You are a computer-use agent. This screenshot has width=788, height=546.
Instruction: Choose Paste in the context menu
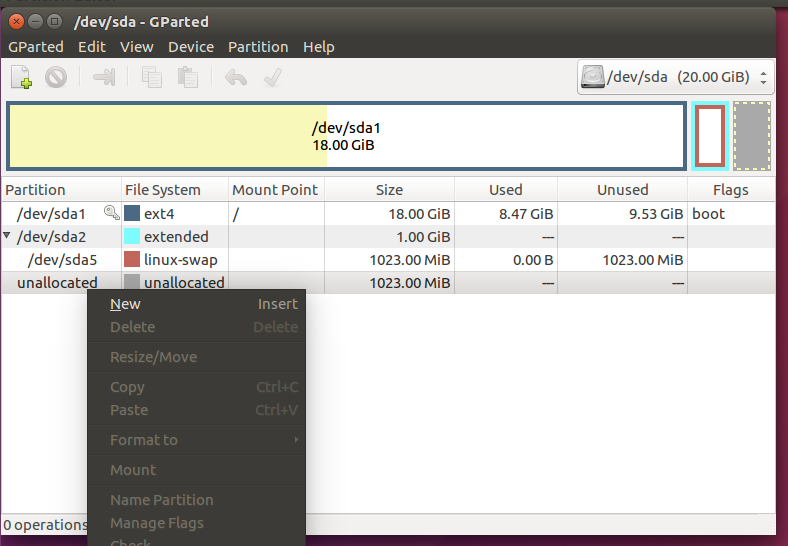(196, 410)
